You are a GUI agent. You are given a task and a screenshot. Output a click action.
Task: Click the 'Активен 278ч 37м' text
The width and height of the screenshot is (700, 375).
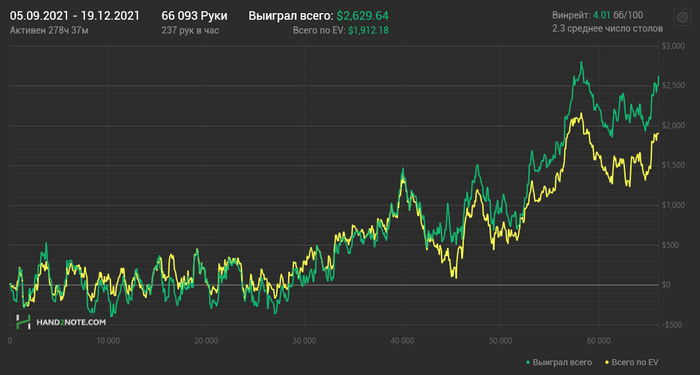[49, 30]
